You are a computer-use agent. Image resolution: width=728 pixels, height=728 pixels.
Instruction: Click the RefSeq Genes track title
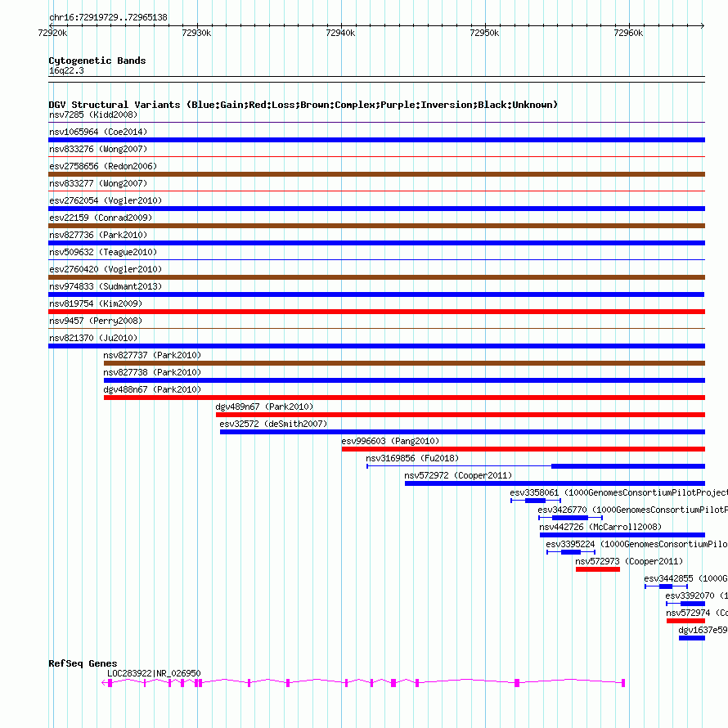click(83, 663)
